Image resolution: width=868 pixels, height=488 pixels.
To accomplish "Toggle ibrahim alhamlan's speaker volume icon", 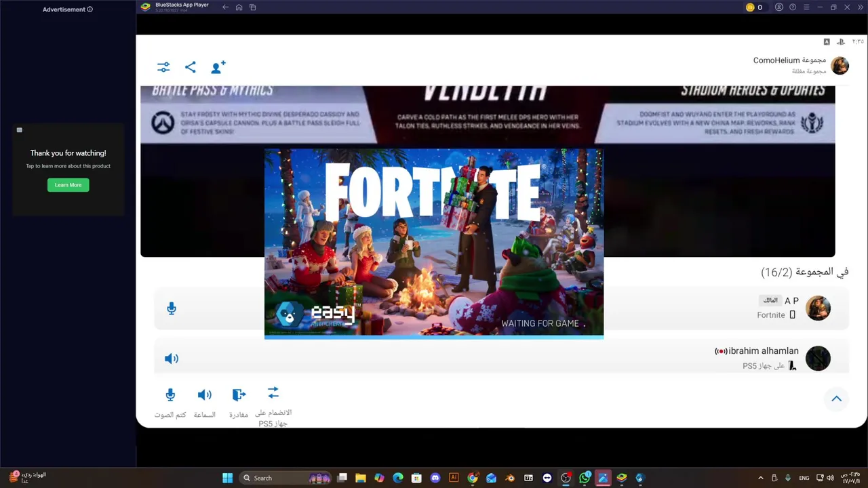I will pos(172,359).
